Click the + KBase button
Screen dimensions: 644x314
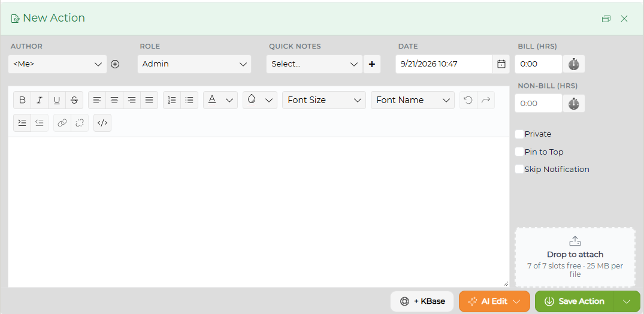coord(422,301)
